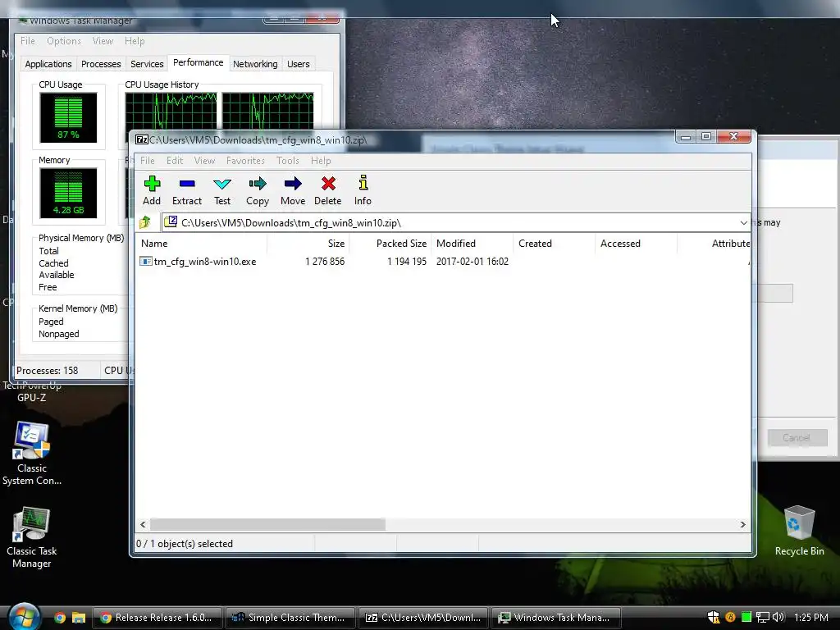The height and width of the screenshot is (630, 840).
Task: Click the tm_cfg_win8-win10.exe file icon
Action: point(145,262)
